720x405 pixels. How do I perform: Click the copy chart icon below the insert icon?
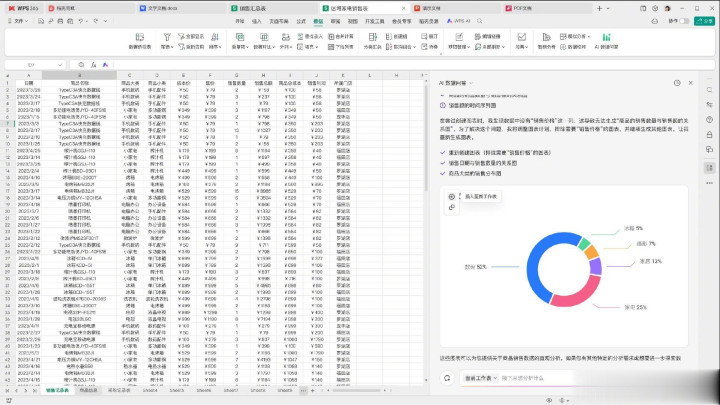452,208
